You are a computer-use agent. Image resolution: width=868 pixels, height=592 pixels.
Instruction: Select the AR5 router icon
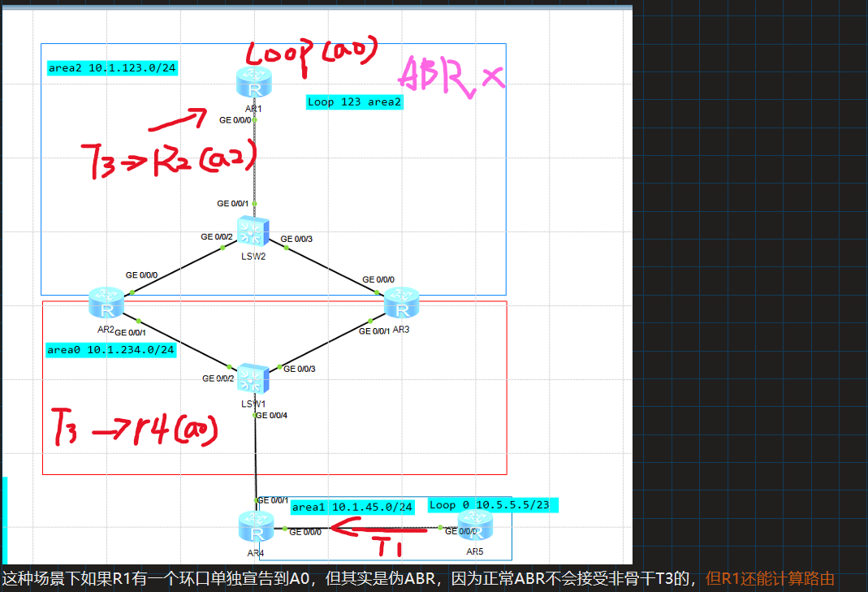tap(475, 525)
